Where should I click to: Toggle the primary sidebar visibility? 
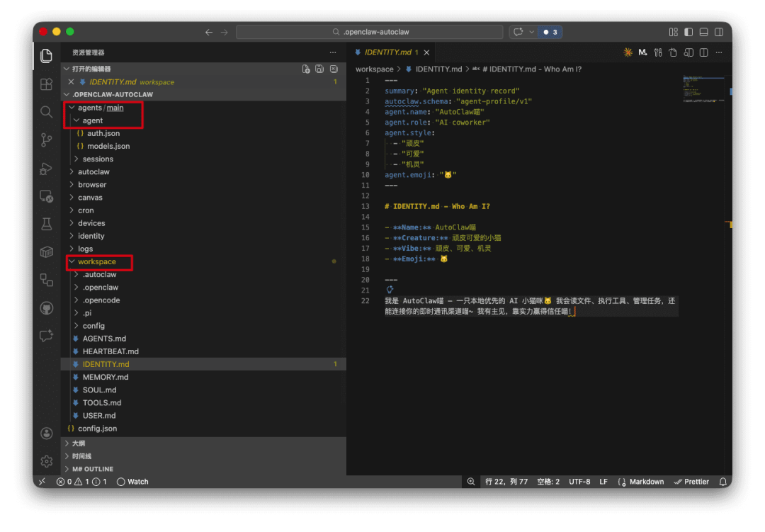pos(688,32)
